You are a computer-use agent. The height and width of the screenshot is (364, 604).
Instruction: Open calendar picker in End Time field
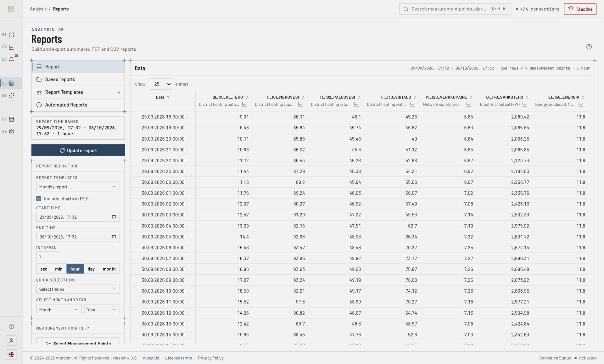(x=114, y=237)
